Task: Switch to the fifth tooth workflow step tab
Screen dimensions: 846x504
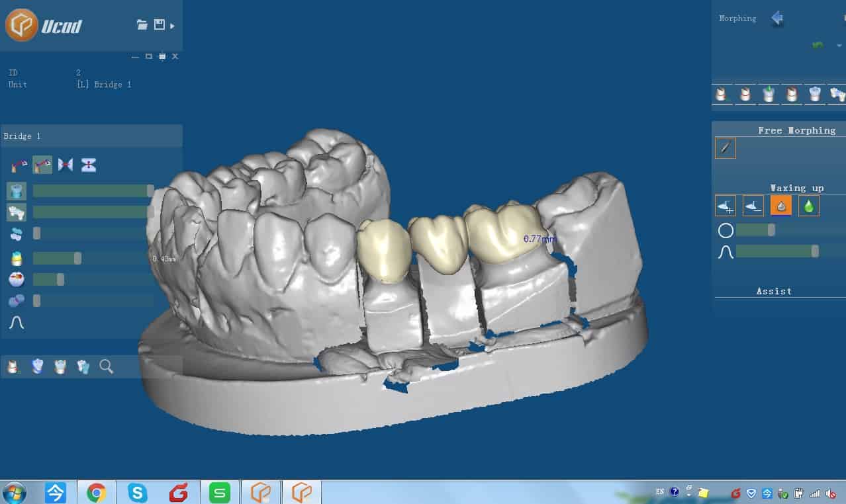Action: click(x=814, y=95)
